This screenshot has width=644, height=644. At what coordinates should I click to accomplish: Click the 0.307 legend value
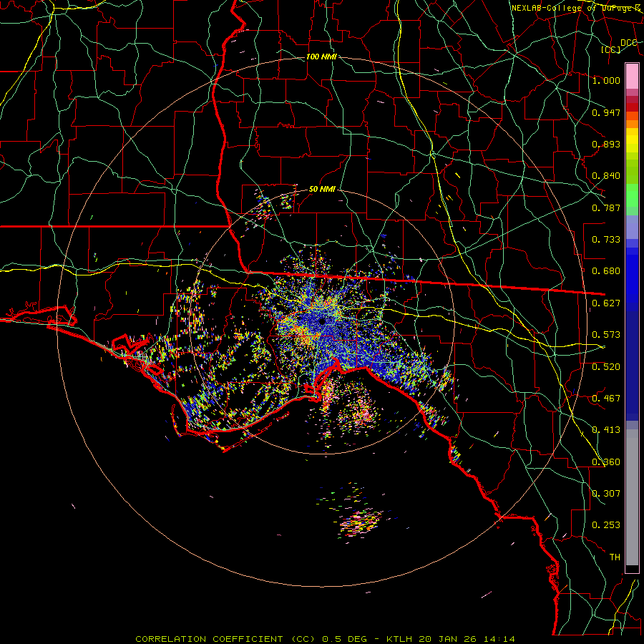[x=606, y=494]
